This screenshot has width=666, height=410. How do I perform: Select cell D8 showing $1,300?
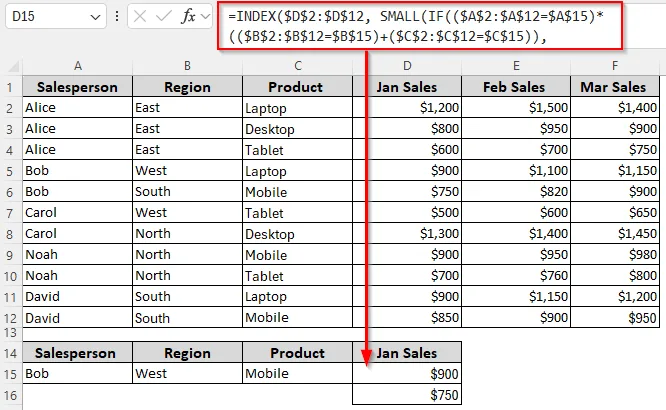tap(407, 233)
